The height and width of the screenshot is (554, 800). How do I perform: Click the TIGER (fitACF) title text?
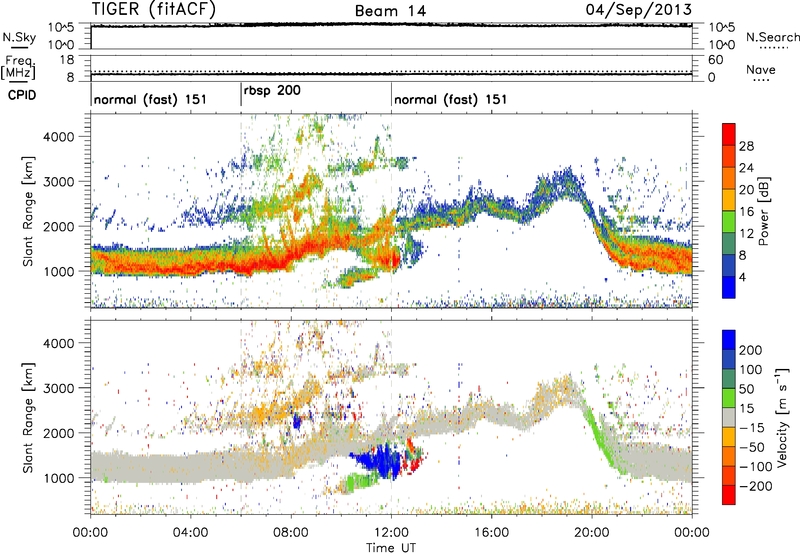153,9
